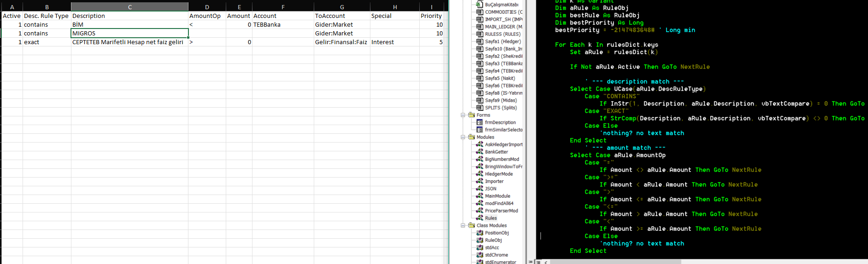The height and width of the screenshot is (264, 868).
Task: Select column H header in spreadsheet
Action: point(395,7)
